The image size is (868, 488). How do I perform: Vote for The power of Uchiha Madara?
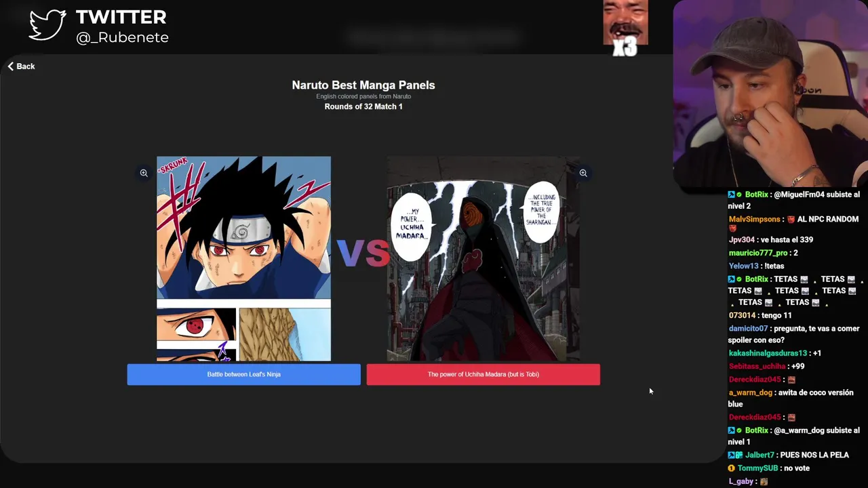[483, 374]
